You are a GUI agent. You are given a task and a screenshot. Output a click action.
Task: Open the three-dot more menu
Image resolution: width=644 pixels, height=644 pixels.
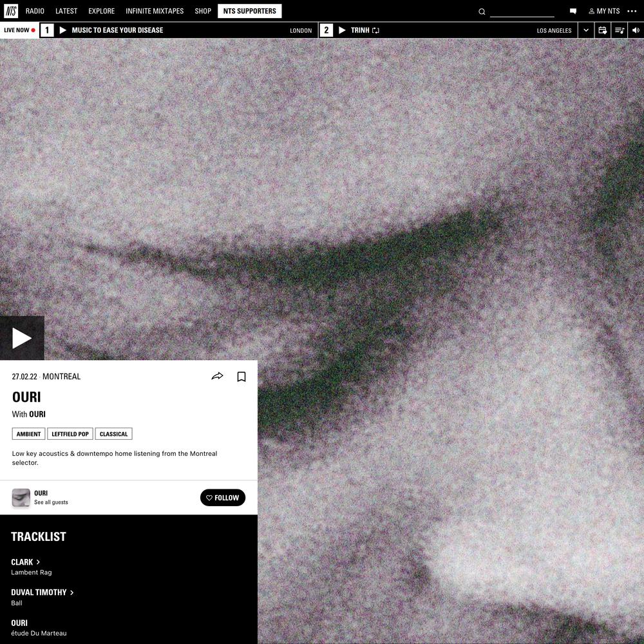632,11
